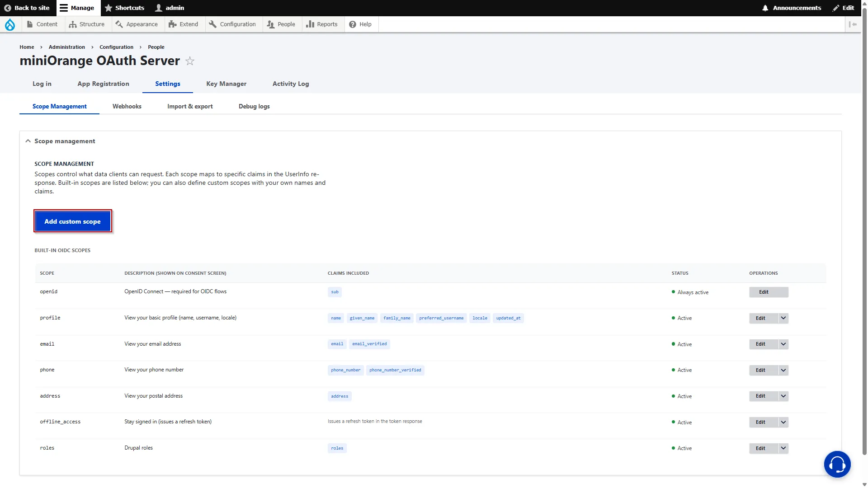The height and width of the screenshot is (488, 868).
Task: Select the Settings primary tab
Action: pyautogui.click(x=168, y=84)
